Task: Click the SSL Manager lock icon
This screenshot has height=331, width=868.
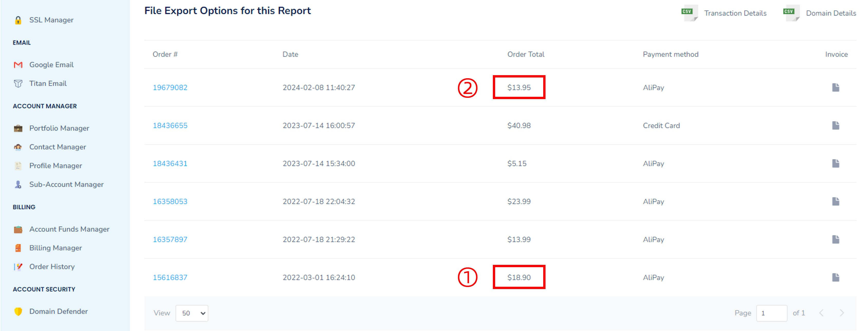Action: 18,20
